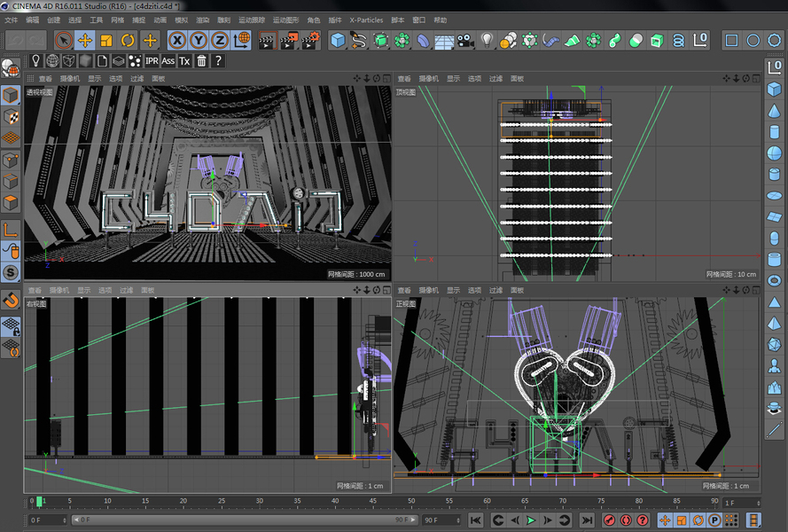Open Render to Picture Viewer icon

coord(289,40)
